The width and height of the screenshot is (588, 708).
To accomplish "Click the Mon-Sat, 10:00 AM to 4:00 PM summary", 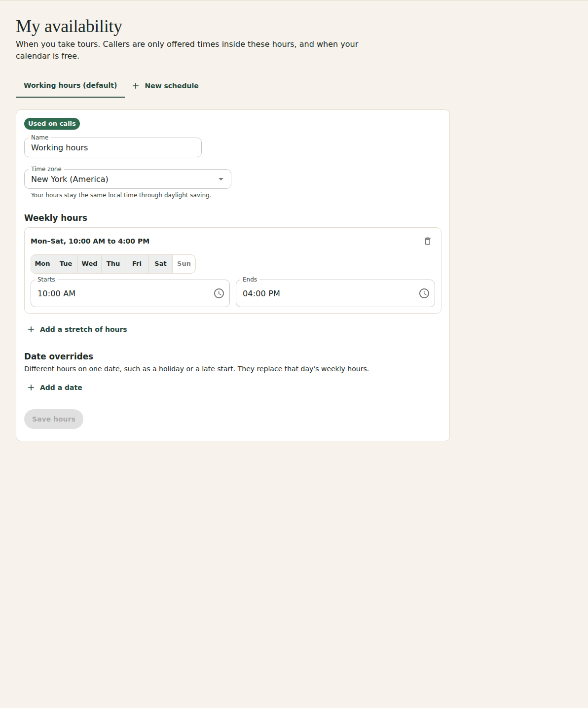I will 90,241.
